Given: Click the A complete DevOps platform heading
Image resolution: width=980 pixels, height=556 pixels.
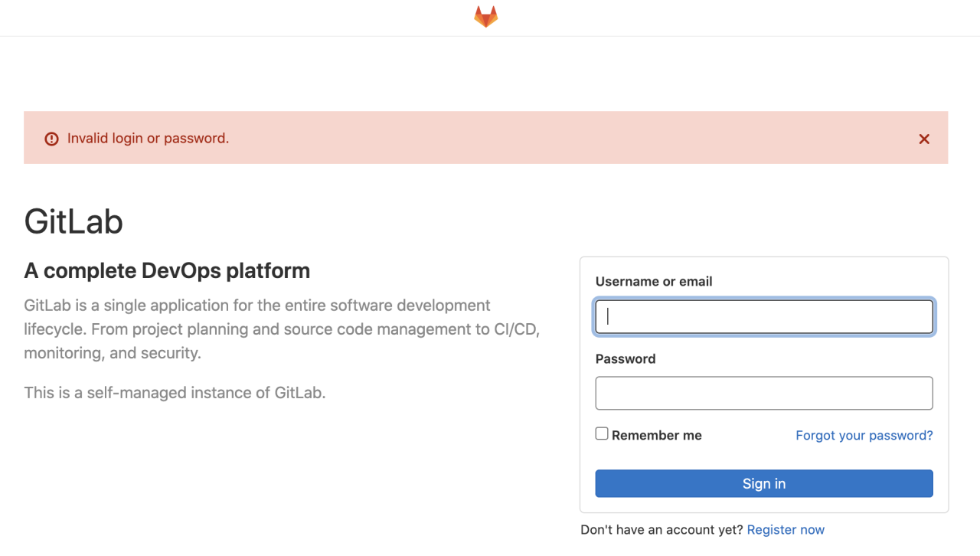Looking at the screenshot, I should [167, 271].
